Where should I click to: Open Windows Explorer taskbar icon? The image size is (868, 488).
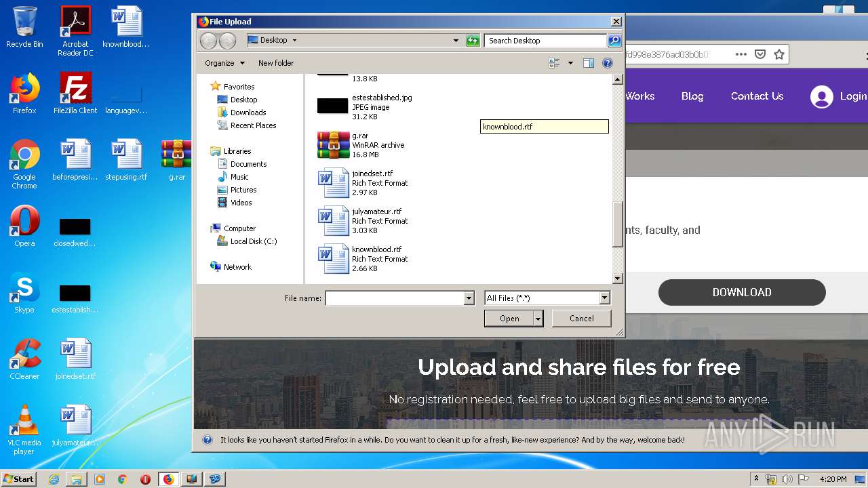(77, 479)
